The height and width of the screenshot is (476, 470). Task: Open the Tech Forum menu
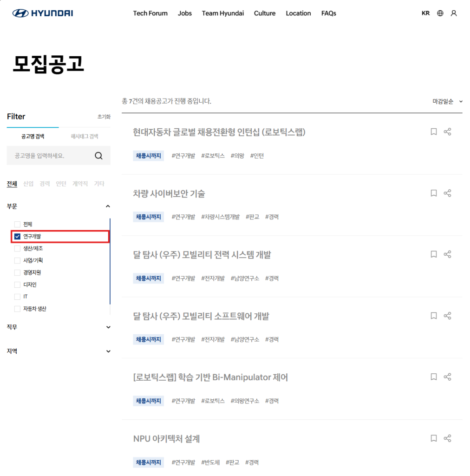(x=150, y=13)
